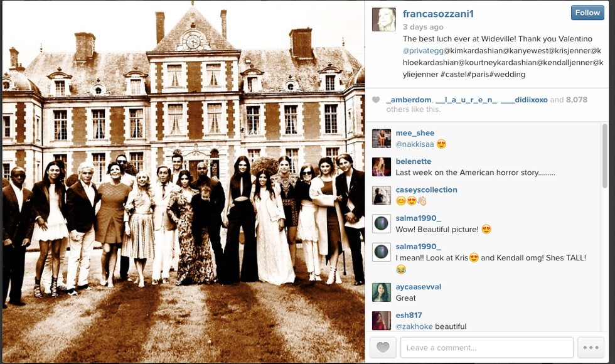Open belenette's avatar thumbnail

point(382,167)
